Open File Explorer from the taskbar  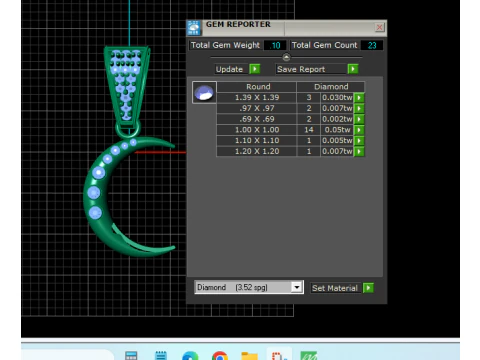(249, 356)
